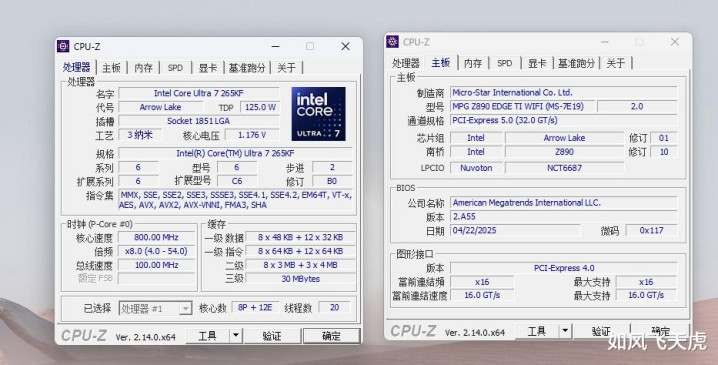Screen dimensions: 718x365
Task: Click L2 cache value 8 x 3 MB + 3 x 4 MB
Action: [300, 265]
